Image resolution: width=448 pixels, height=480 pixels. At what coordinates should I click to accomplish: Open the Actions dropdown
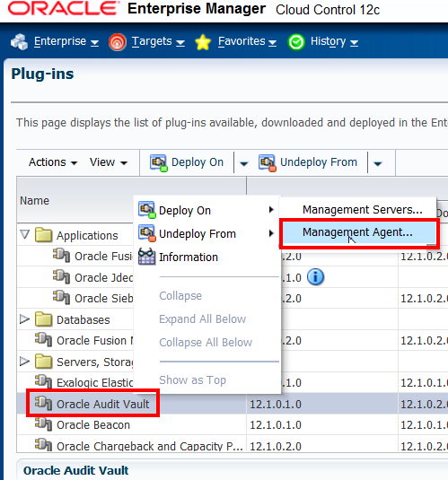(53, 162)
